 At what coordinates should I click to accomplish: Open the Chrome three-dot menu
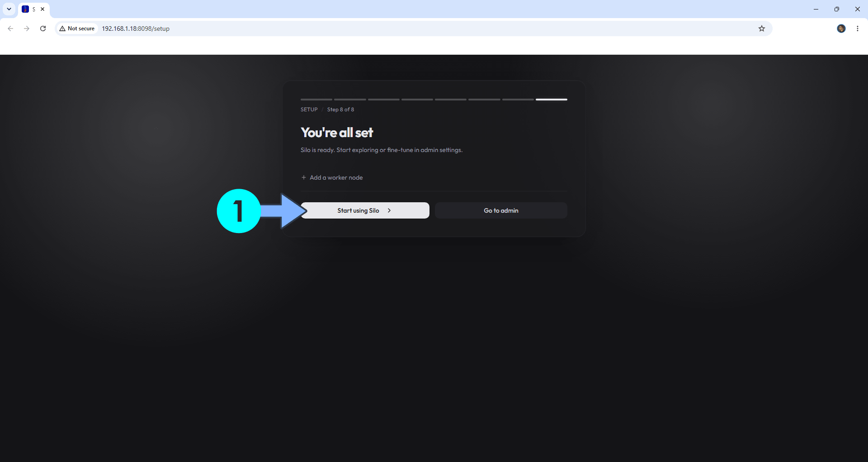click(x=858, y=29)
